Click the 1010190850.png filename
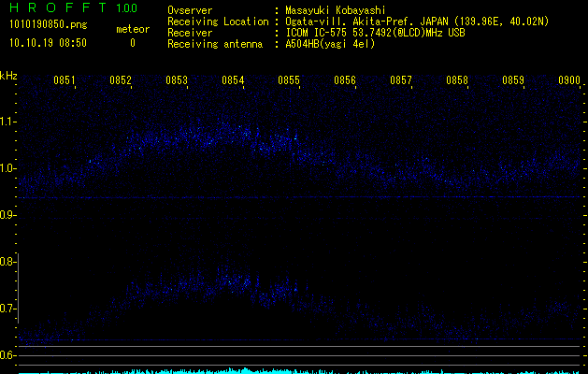Image resolution: width=588 pixels, height=374 pixels. click(x=49, y=25)
